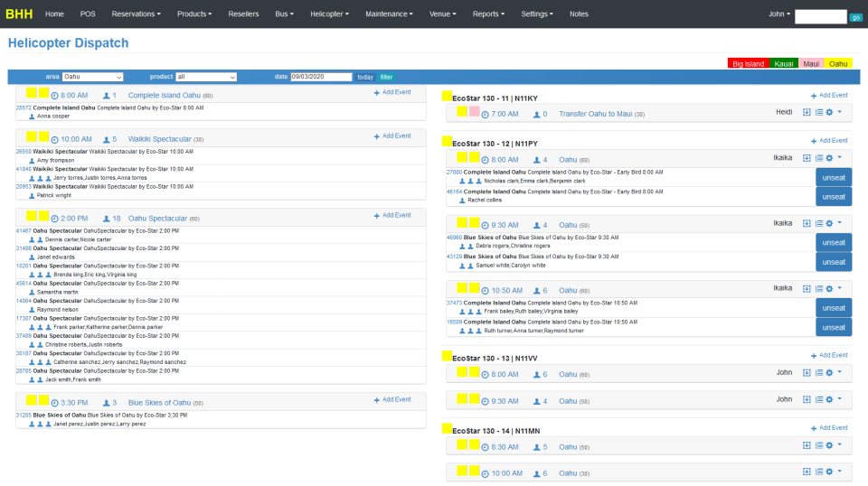The width and height of the screenshot is (868, 486).
Task: Go to POS page
Action: [88, 14]
